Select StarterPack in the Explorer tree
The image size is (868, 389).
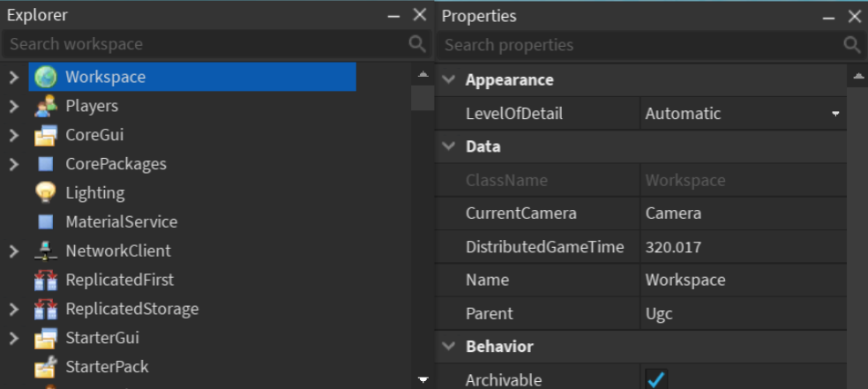[x=107, y=367]
